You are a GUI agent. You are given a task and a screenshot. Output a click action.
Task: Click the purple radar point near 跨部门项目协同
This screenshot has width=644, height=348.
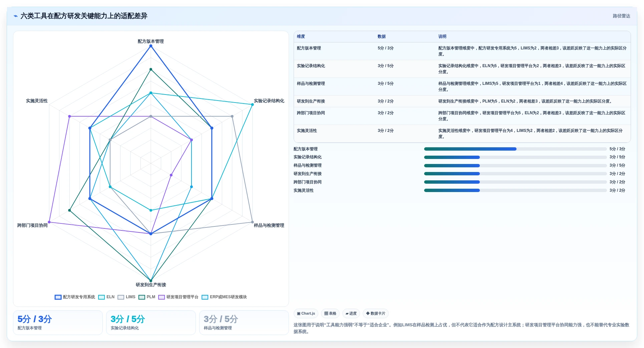[49, 222]
